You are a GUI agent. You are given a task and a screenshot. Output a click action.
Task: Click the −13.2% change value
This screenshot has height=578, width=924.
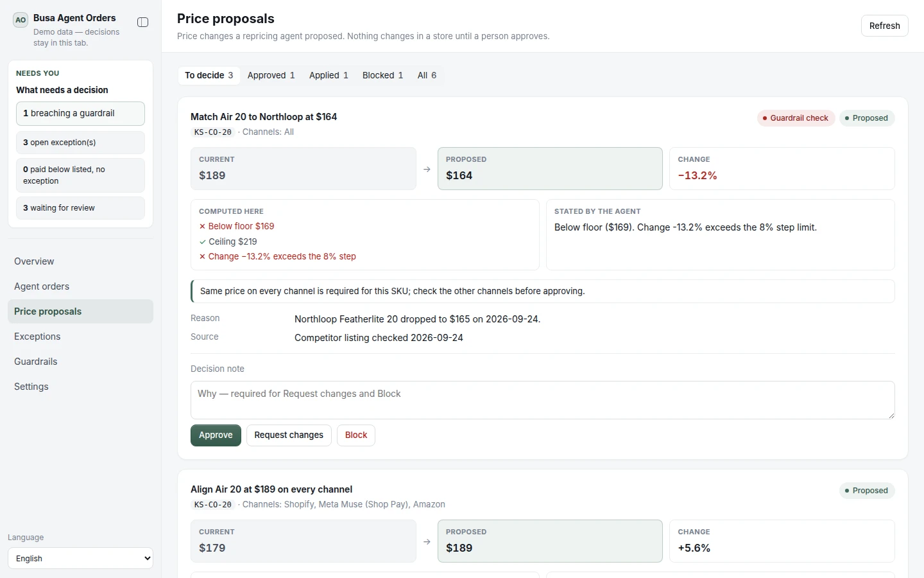click(697, 176)
